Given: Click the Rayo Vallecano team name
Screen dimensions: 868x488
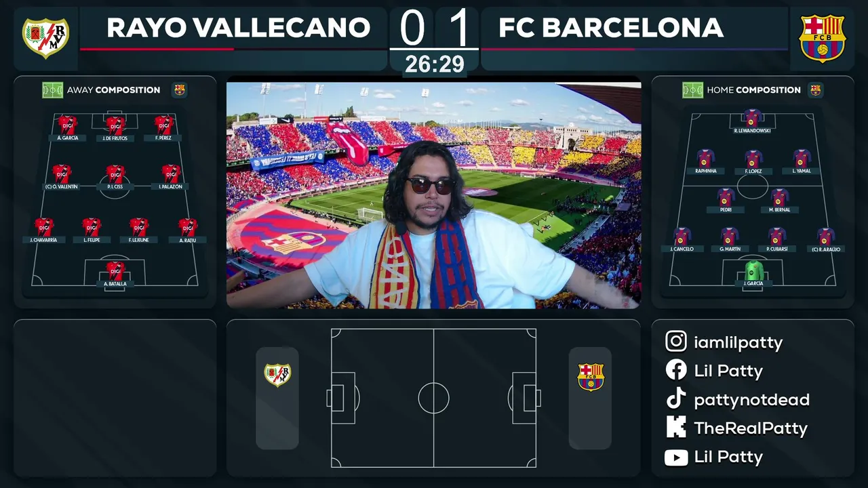Looking at the screenshot, I should pyautogui.click(x=238, y=28).
